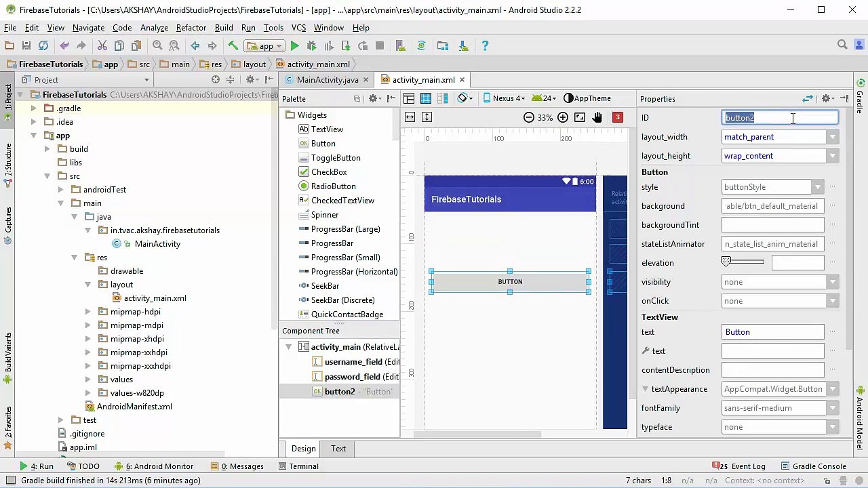Click the search magnifier in the top right
The height and width of the screenshot is (488, 868).
tap(842, 45)
